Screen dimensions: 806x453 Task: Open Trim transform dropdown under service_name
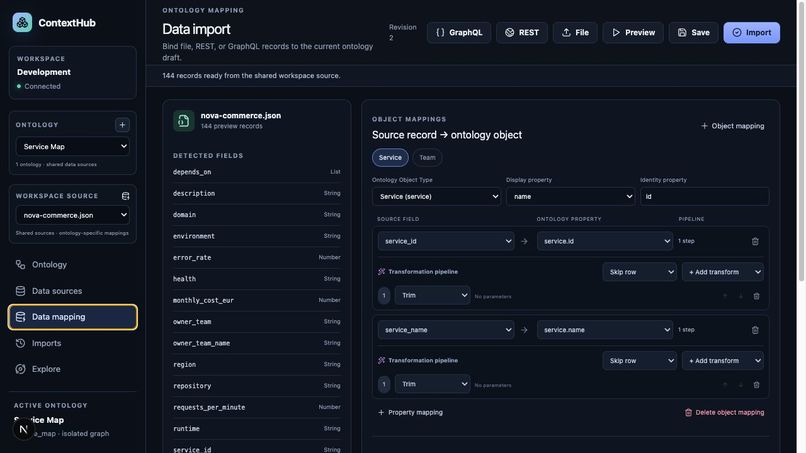pyautogui.click(x=432, y=384)
